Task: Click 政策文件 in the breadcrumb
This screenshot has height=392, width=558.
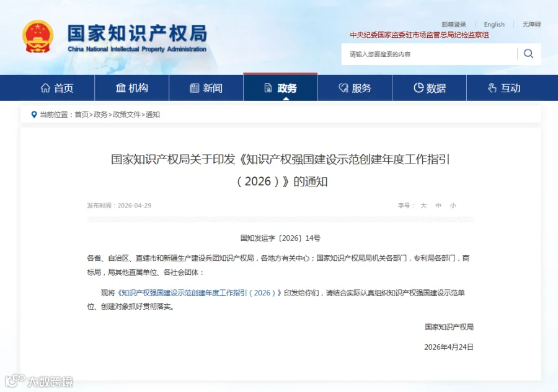Action: click(126, 115)
